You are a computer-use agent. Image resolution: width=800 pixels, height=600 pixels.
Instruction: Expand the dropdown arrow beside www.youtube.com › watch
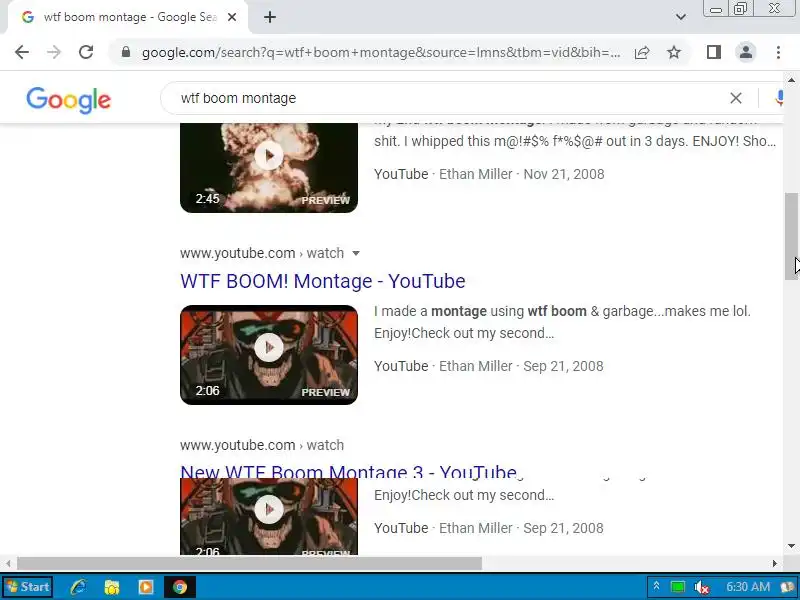click(x=356, y=254)
